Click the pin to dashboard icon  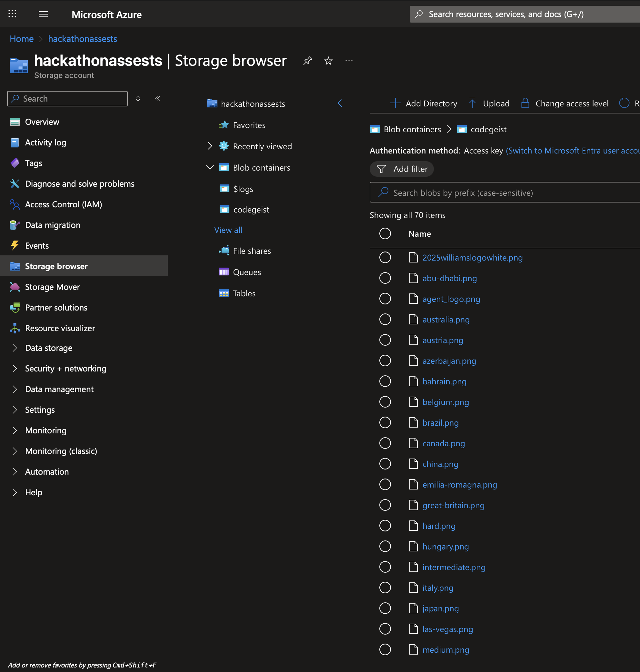(x=307, y=61)
